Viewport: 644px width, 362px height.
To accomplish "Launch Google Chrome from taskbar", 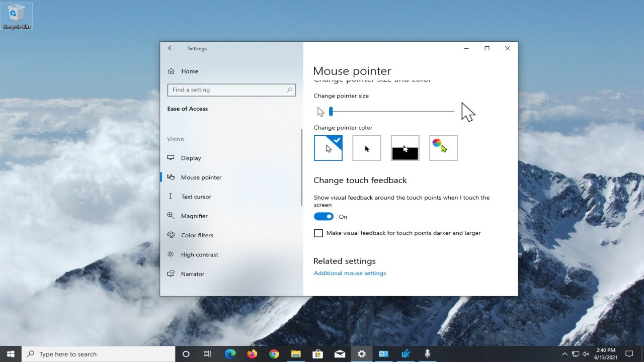I will click(x=274, y=354).
